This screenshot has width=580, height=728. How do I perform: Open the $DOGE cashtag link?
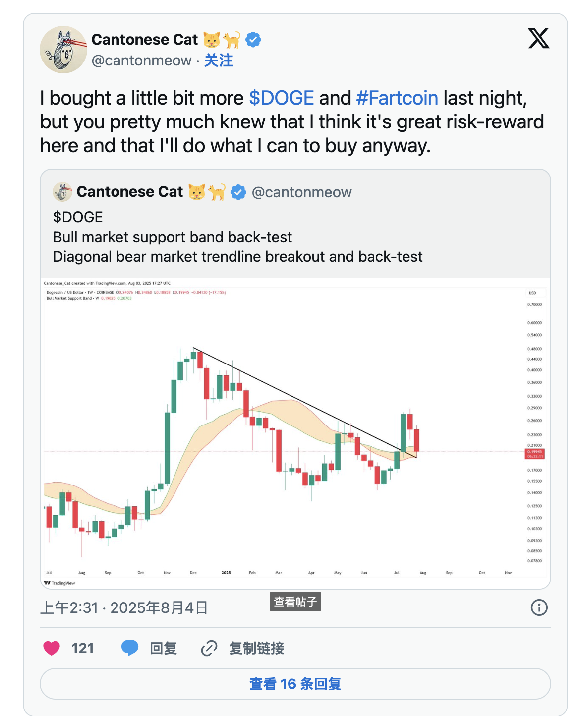pos(281,98)
